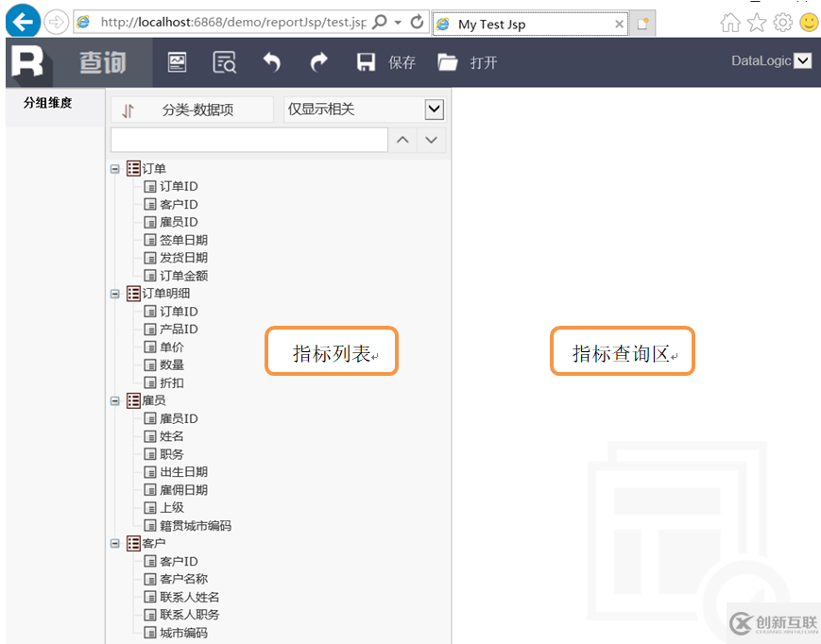Click the sort arrows icon
This screenshot has width=821, height=644.
tap(128, 110)
